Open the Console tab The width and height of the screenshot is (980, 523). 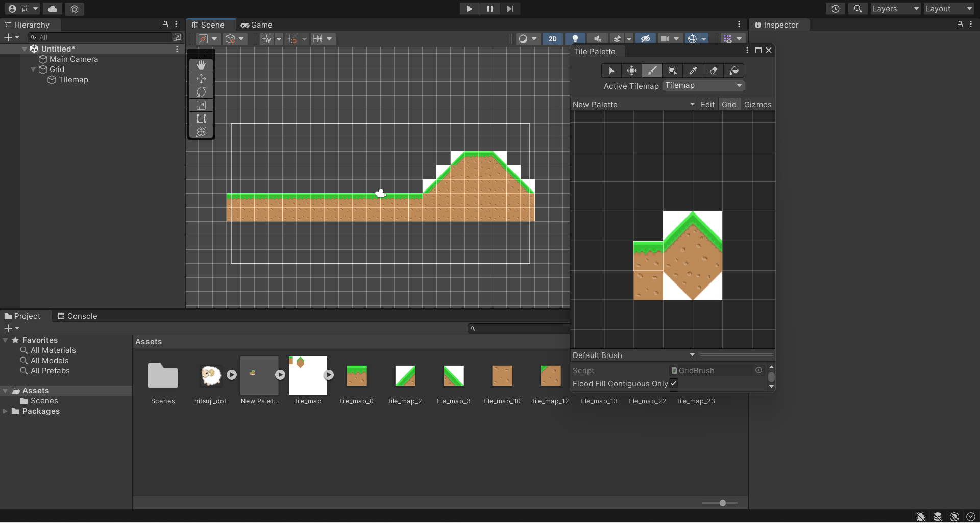click(x=78, y=316)
